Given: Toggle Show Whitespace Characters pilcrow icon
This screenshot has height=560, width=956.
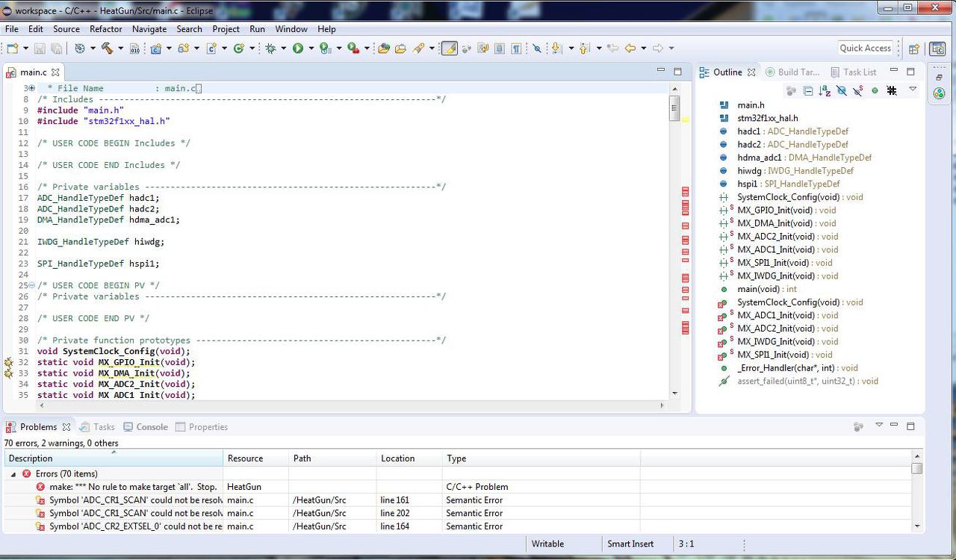Looking at the screenshot, I should (516, 49).
